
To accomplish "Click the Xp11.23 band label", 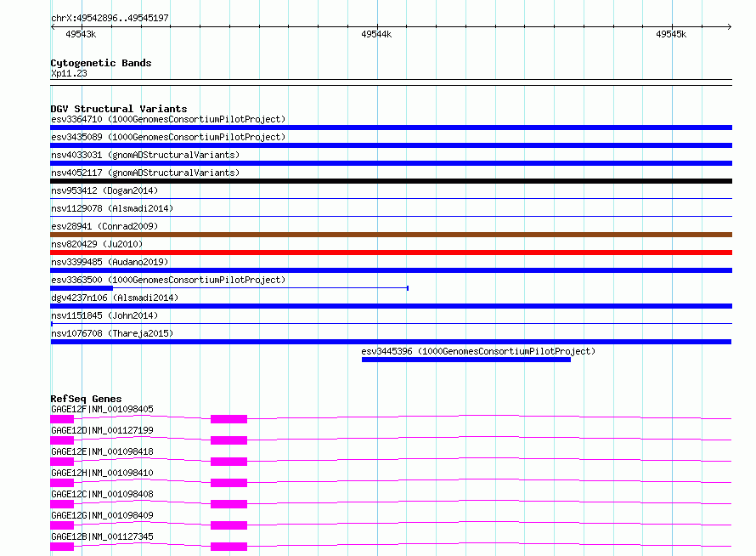I will click(69, 73).
